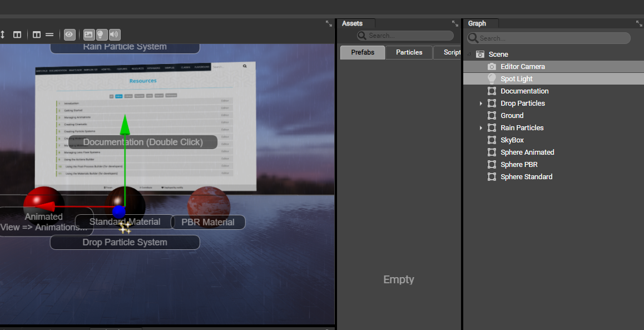644x330 pixels.
Task: Switch to the Particles tab
Action: (409, 52)
